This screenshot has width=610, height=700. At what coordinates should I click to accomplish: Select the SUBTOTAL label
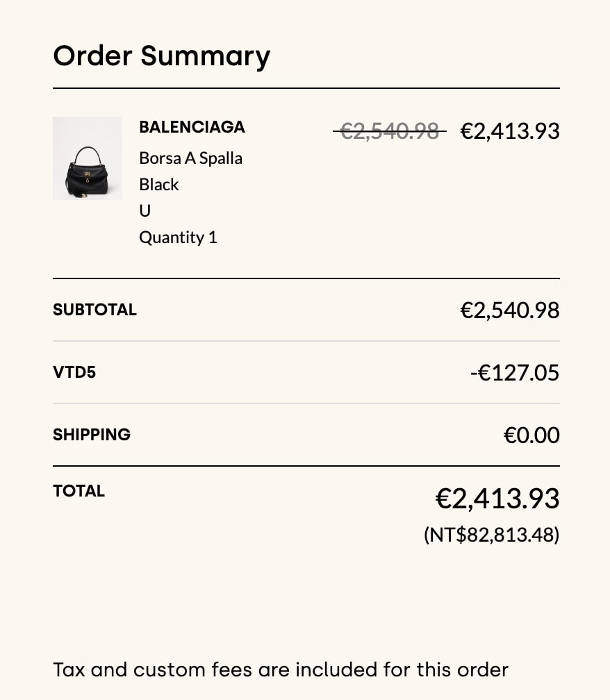point(94,310)
